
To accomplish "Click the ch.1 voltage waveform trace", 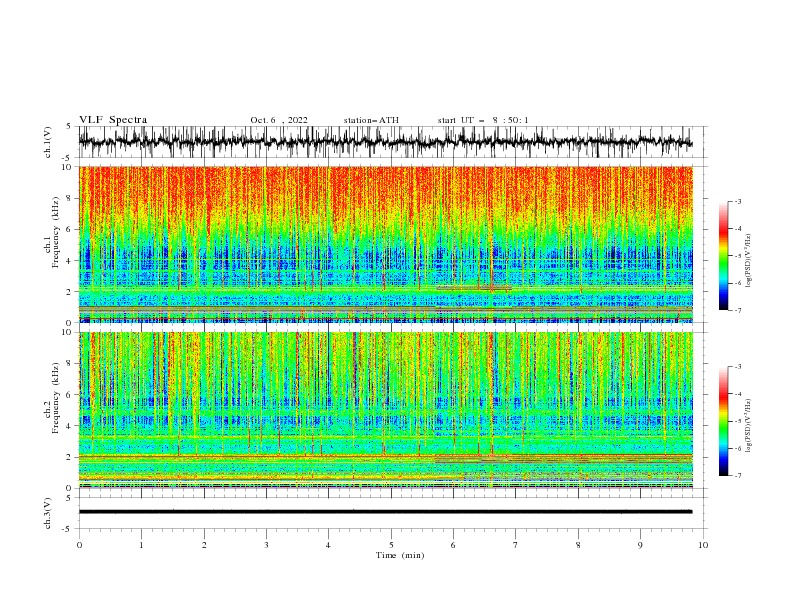I will click(x=385, y=142).
